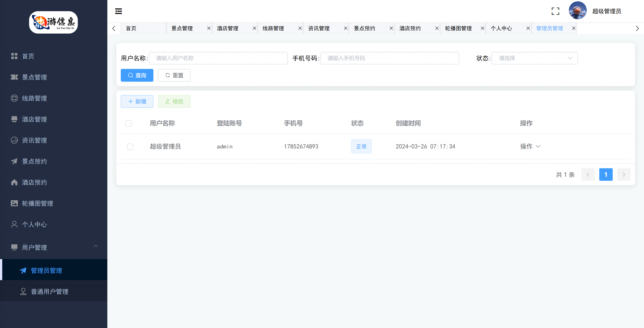Click the 重置 reset button
The width and height of the screenshot is (644, 328).
point(174,75)
